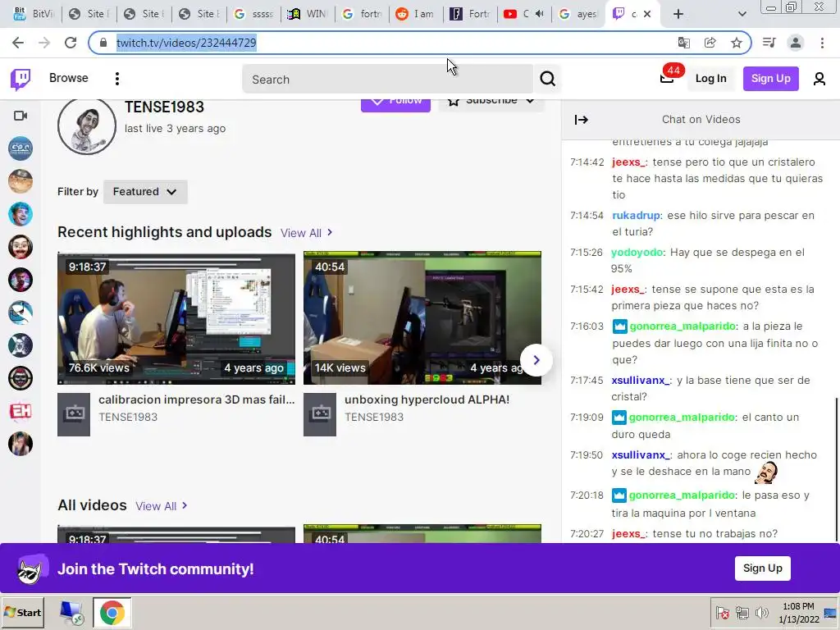This screenshot has height=630, width=840.
Task: Click the volume icon in system tray
Action: click(761, 612)
